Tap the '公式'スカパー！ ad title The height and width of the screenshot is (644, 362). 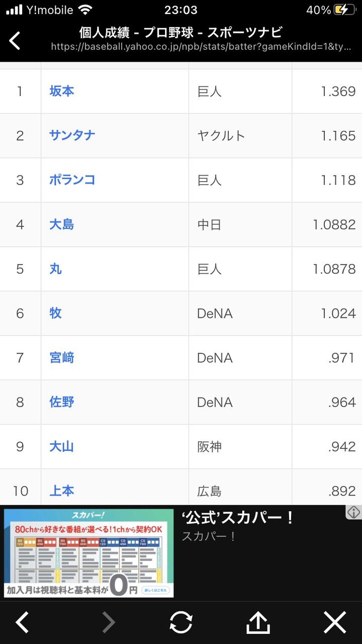coord(238,518)
